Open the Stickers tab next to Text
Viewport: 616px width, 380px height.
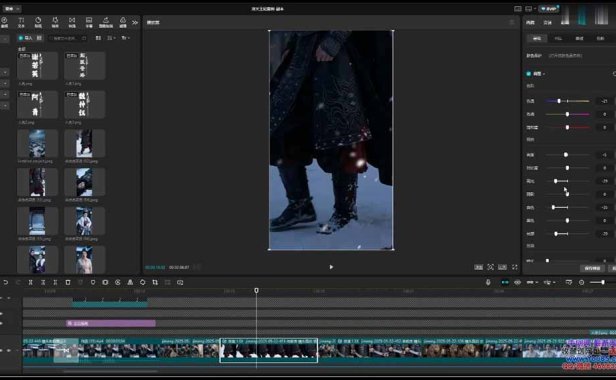point(38,22)
